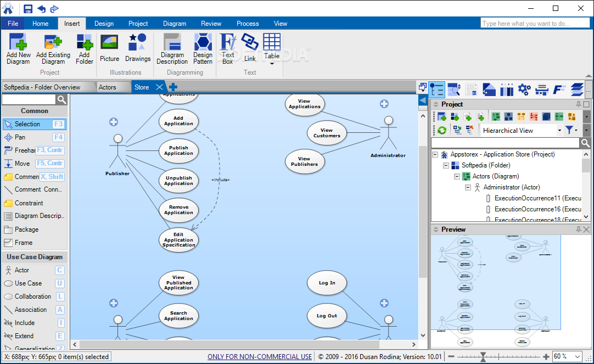This screenshot has width=594, height=364.
Task: Click the Redo arrow icon
Action: 54,9
